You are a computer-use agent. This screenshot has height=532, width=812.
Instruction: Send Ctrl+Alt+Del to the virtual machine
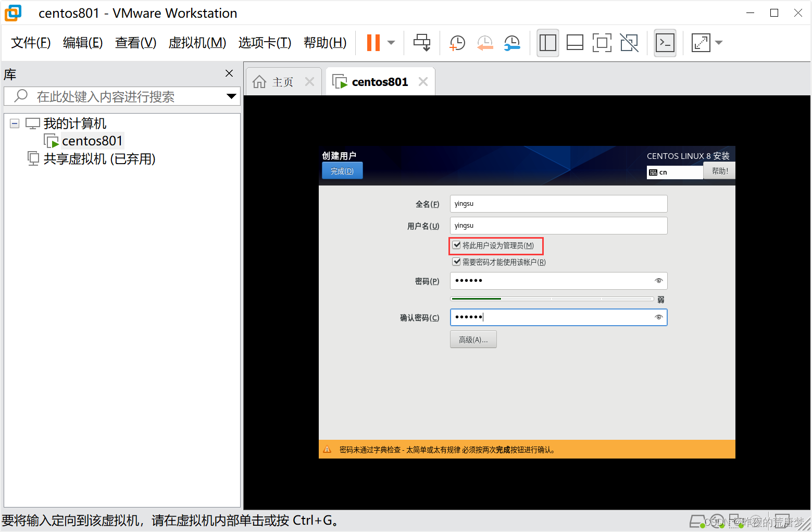(422, 43)
